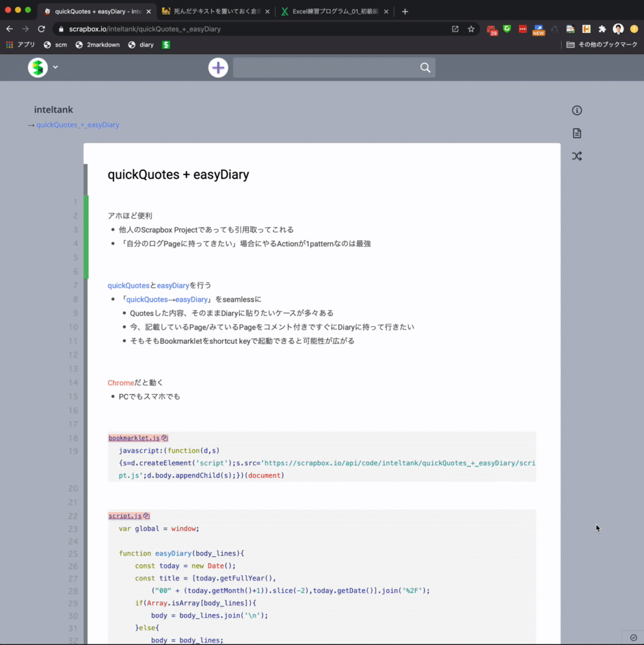Viewport: 644px width, 645px height.
Task: Open the diary bookmark
Action: pos(141,45)
